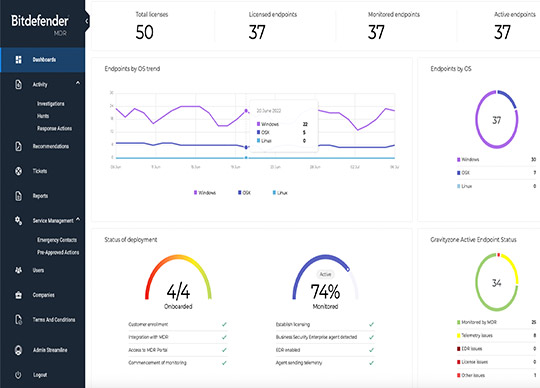The image size is (540, 388).
Task: Click the Service Management gears icon
Action: (19, 221)
